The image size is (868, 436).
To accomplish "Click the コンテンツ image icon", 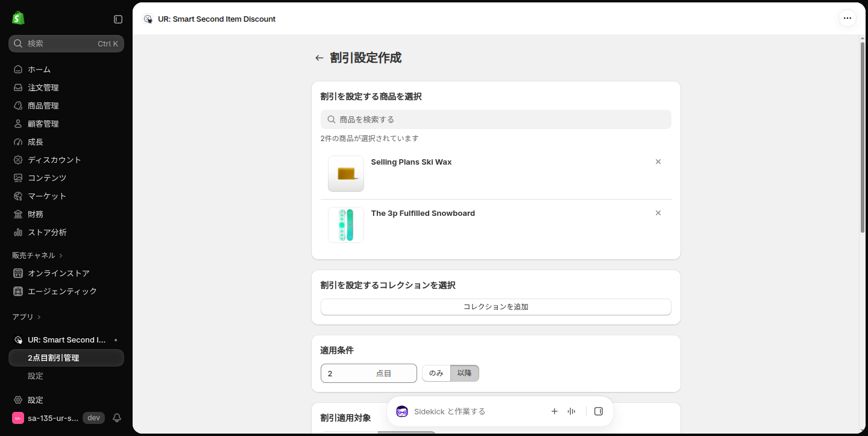I will 18,178.
